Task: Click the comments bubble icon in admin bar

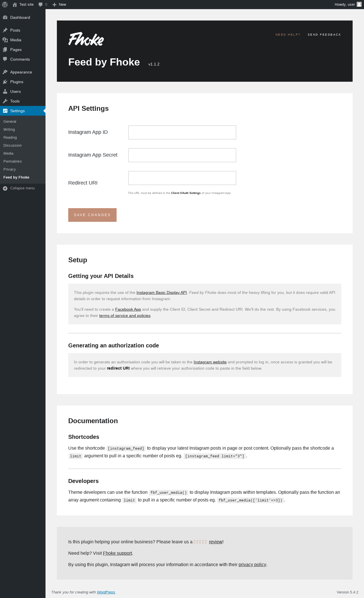Action: tap(41, 5)
